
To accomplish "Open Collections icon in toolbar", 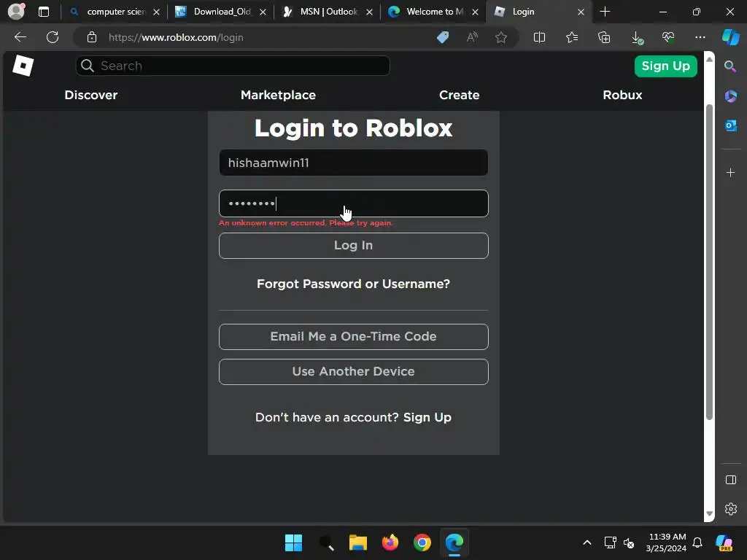I will point(604,37).
